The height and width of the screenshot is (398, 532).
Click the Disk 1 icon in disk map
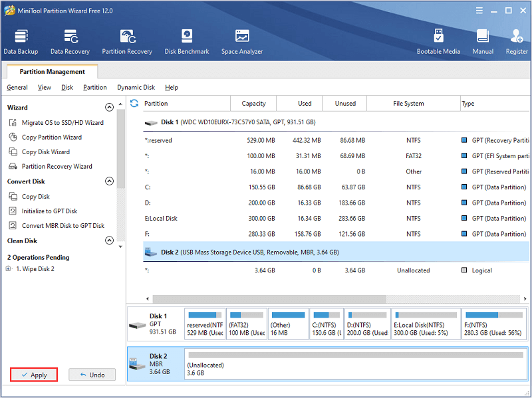click(x=138, y=326)
